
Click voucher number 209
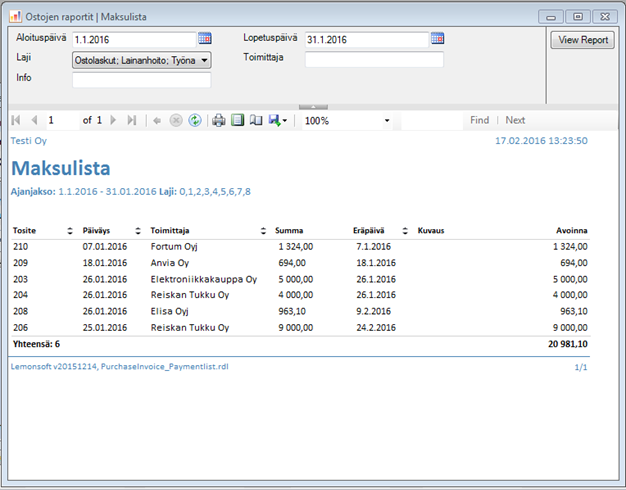click(x=20, y=263)
